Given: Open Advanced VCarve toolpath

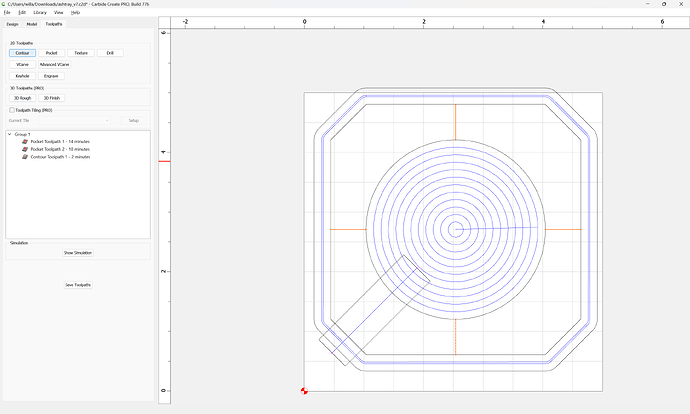Looking at the screenshot, I should (55, 64).
